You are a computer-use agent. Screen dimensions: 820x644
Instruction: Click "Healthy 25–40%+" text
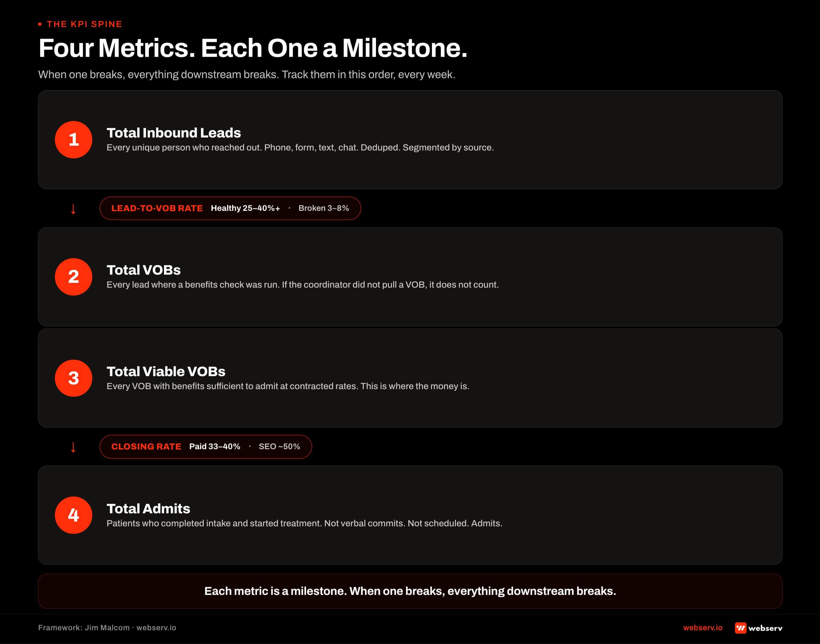tap(246, 208)
